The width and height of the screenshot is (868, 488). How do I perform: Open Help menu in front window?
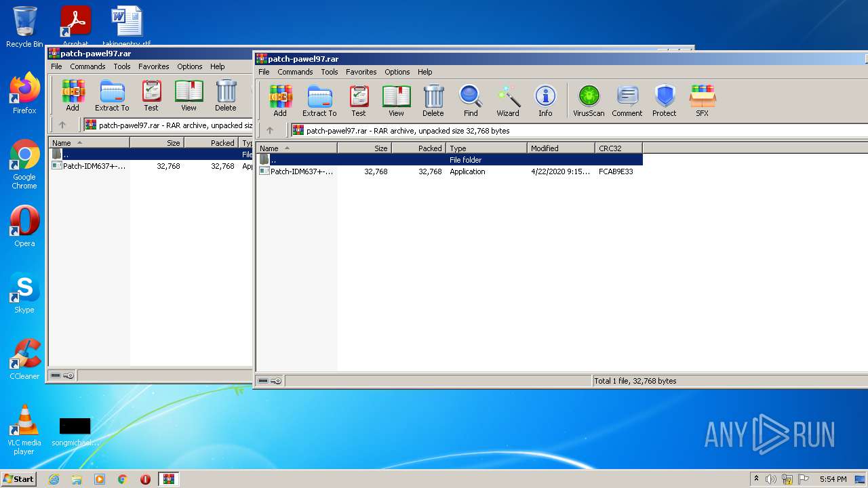coord(425,72)
